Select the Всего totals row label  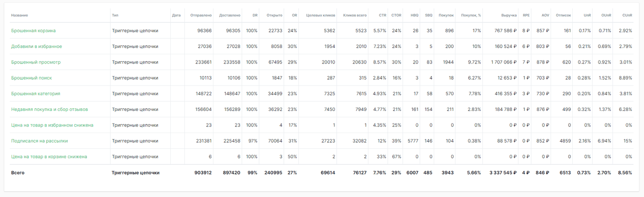point(18,173)
